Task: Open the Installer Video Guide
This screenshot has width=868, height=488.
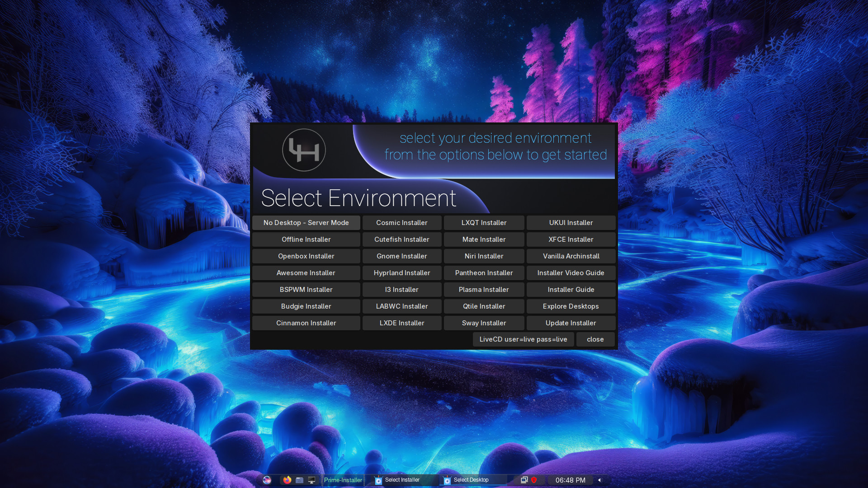Action: (x=571, y=273)
